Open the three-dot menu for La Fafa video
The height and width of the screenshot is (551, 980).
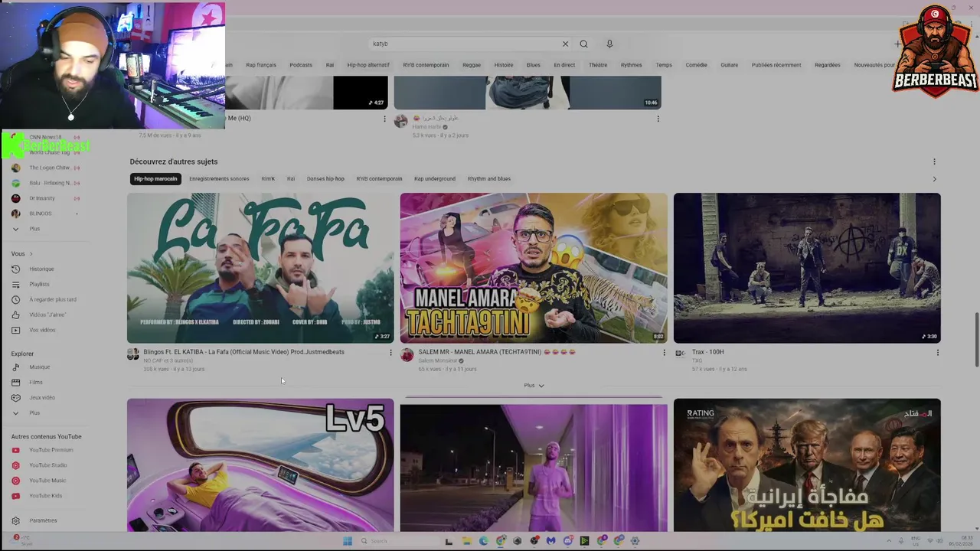click(390, 353)
